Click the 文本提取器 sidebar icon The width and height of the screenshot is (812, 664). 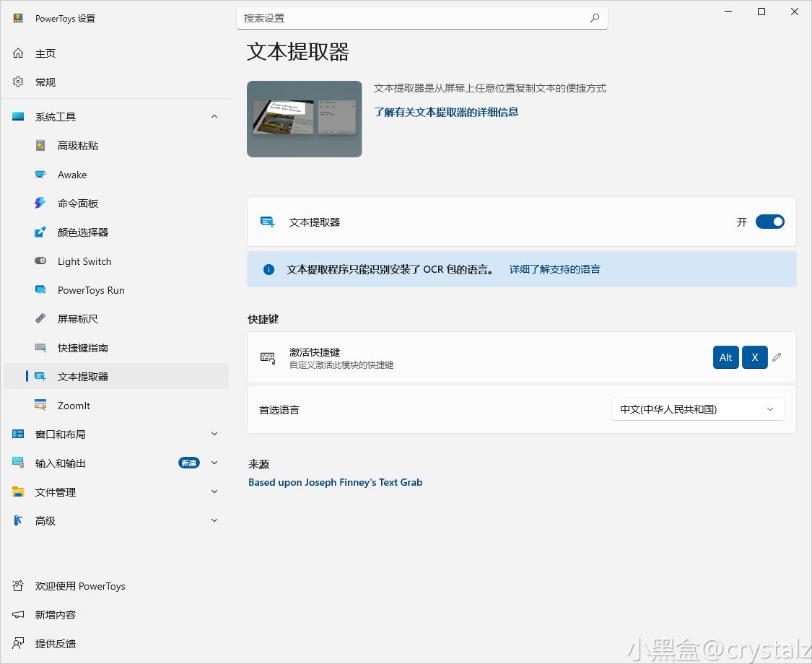pos(40,377)
